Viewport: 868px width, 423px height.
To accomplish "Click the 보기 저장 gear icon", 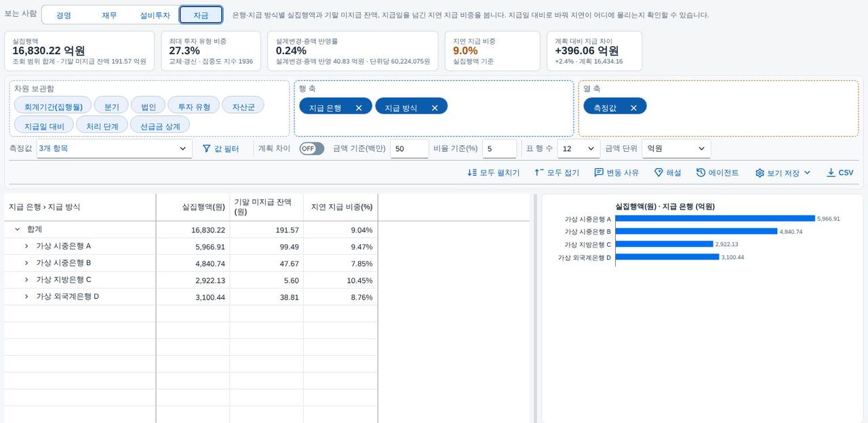I will 759,173.
